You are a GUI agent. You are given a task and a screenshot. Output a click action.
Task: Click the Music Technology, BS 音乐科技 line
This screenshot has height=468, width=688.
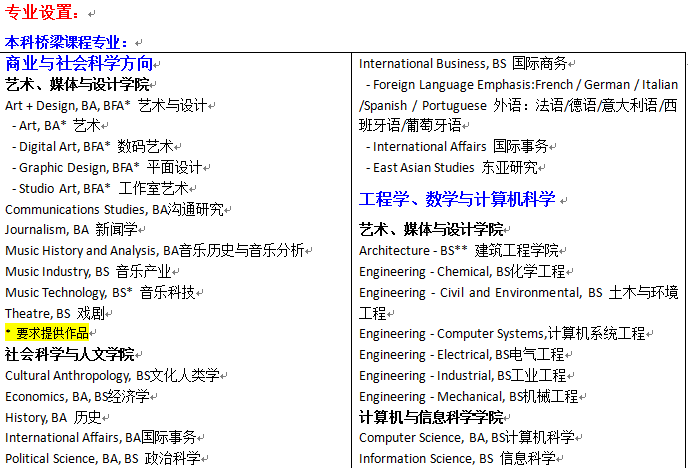pos(100,293)
